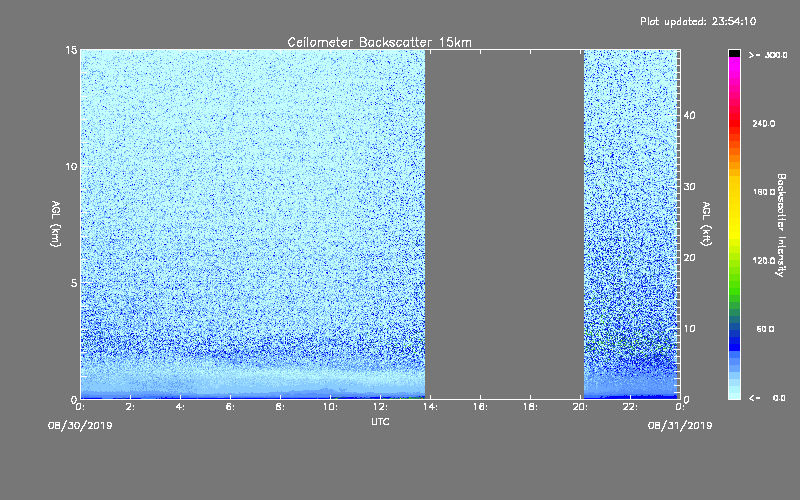Click the '12:' hour tick label
Screen dimensions: 800x500
tap(380, 407)
